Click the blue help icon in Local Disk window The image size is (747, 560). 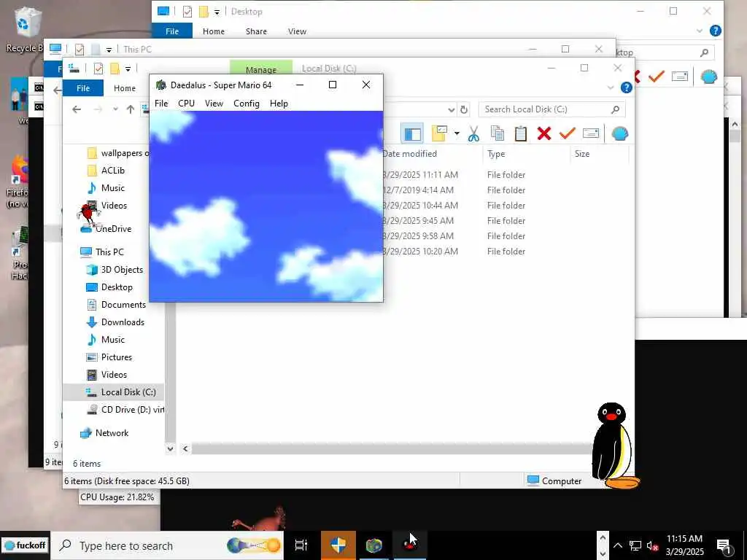(x=626, y=87)
